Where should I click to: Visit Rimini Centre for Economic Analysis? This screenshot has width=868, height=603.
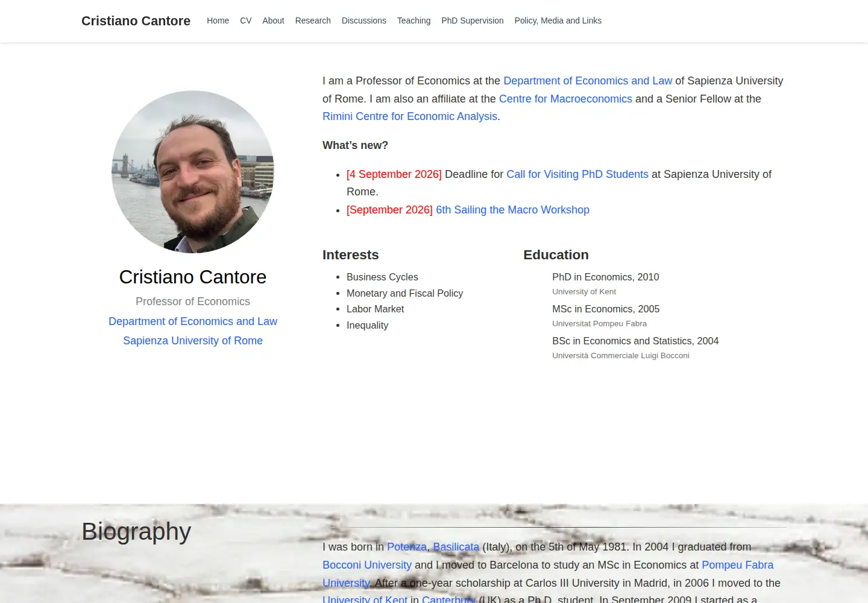tap(410, 116)
